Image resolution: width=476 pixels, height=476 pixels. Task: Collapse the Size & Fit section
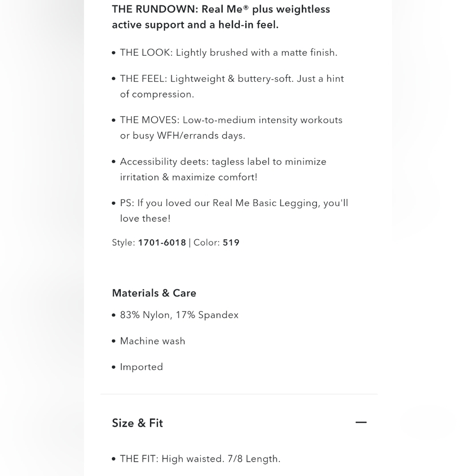tap(361, 422)
